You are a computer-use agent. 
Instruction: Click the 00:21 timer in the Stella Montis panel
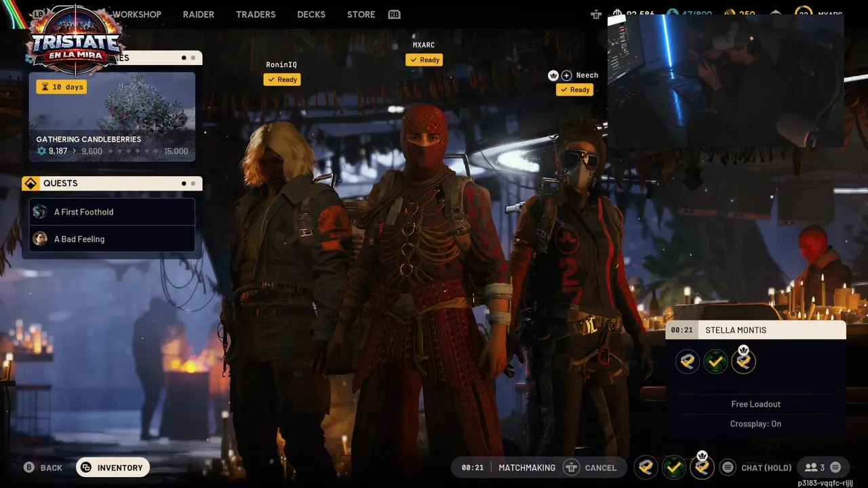click(x=682, y=330)
